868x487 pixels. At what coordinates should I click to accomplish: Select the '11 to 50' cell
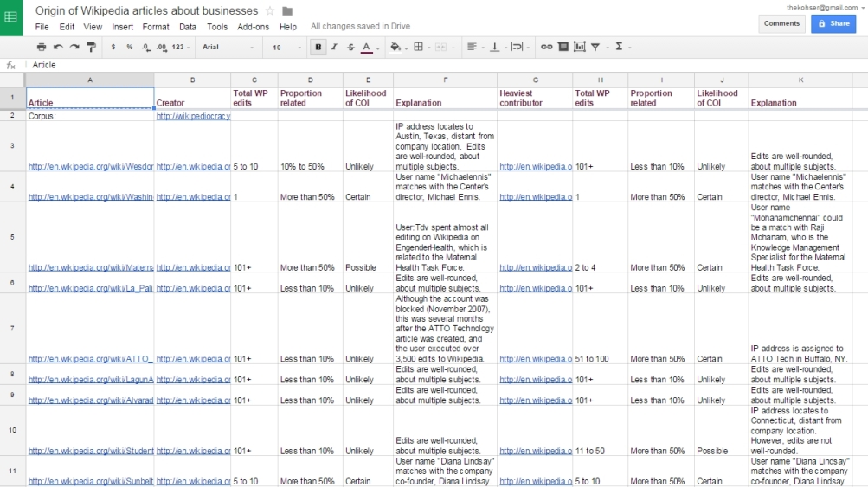(600, 431)
